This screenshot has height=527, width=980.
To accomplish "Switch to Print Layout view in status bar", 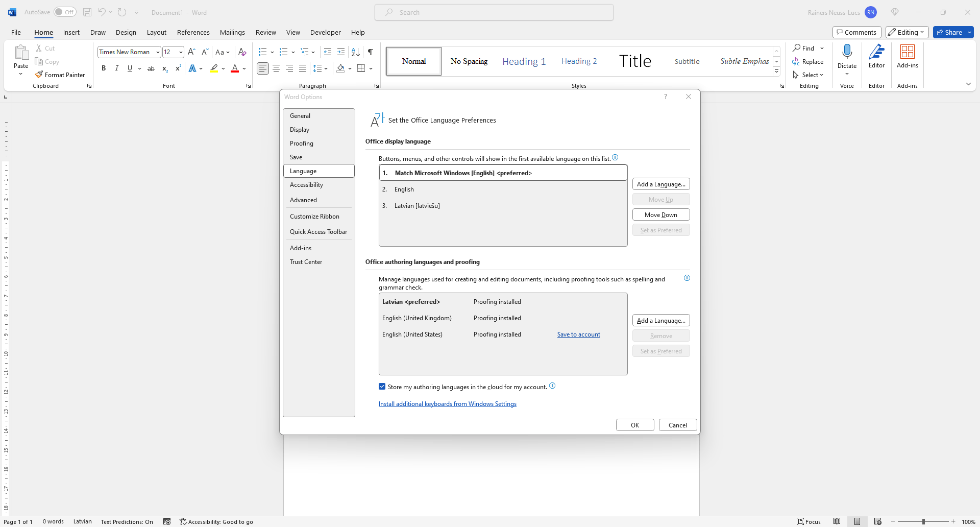I will (x=857, y=521).
